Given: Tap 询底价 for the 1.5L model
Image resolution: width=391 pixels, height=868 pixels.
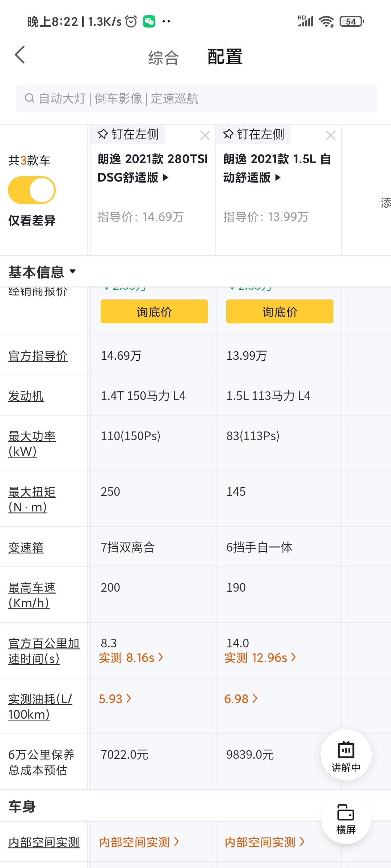Looking at the screenshot, I should point(280,311).
